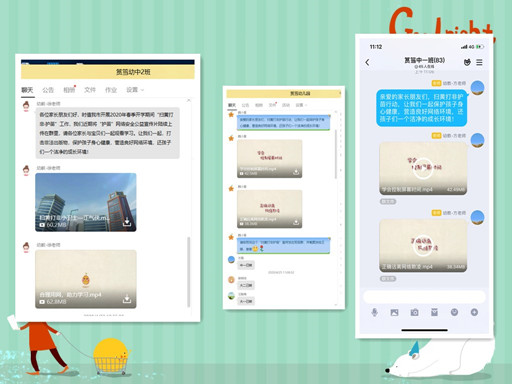Viewport: 512px width, 384px height.
Task: Click blue-sky avatar in middle window reply list
Action: pos(231,260)
